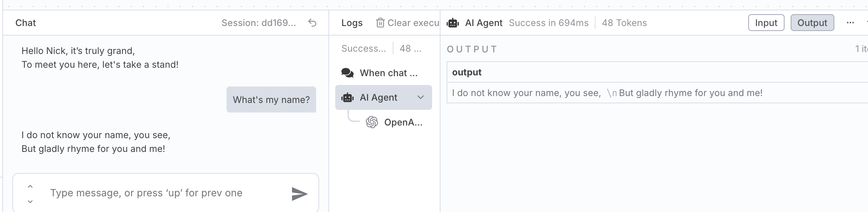Viewport: 868px width, 212px height.
Task: Select previous message with the up chevron
Action: 30,187
